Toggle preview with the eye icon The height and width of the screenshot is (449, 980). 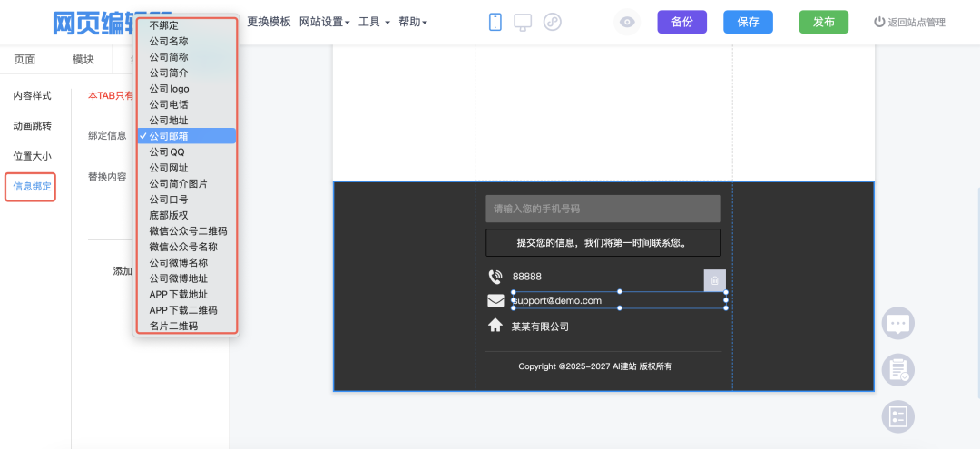point(626,22)
